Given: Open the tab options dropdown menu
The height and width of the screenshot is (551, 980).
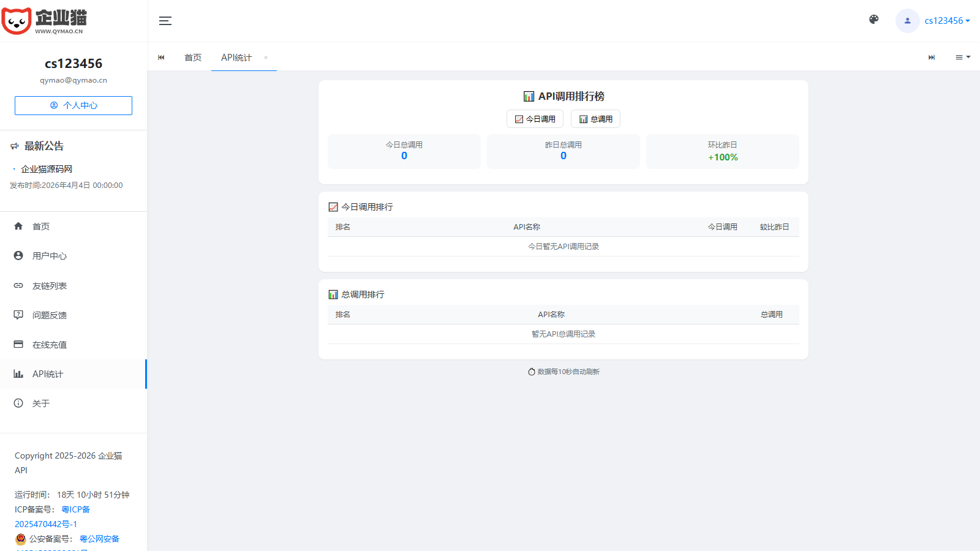Looking at the screenshot, I should point(963,57).
